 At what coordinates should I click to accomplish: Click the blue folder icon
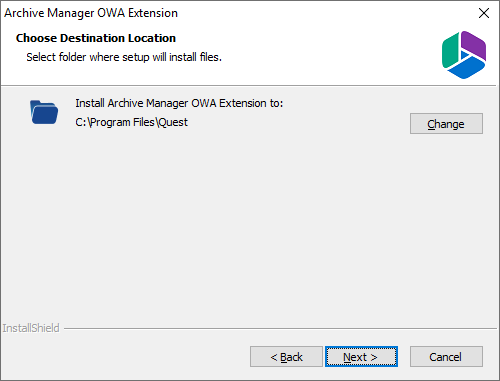tap(44, 112)
